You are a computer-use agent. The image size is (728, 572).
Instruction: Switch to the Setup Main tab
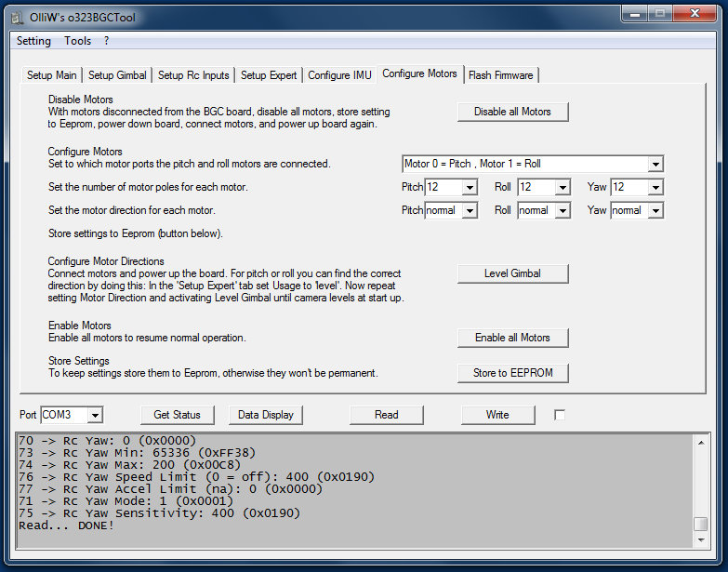[x=52, y=75]
